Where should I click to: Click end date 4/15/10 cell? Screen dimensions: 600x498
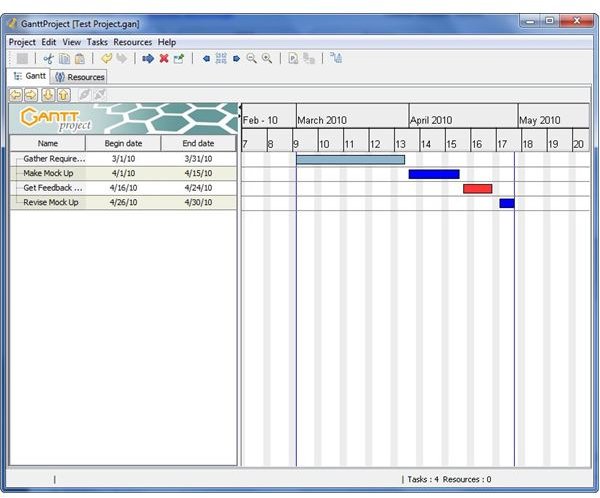pos(198,173)
